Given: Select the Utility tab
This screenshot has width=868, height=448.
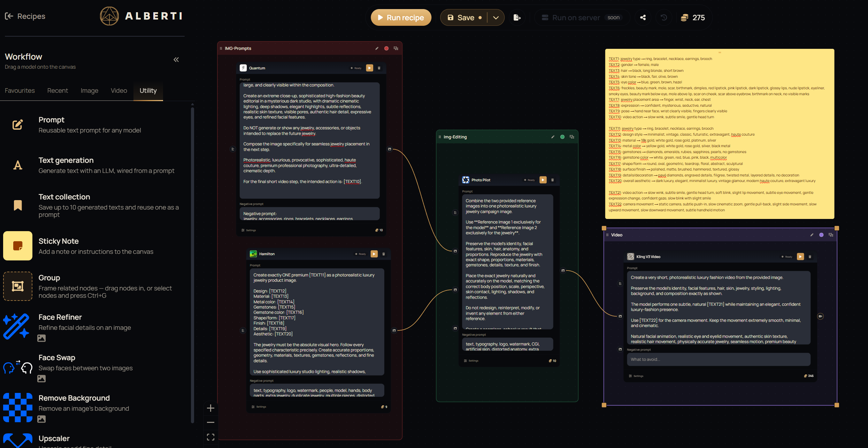Looking at the screenshot, I should pyautogui.click(x=148, y=91).
